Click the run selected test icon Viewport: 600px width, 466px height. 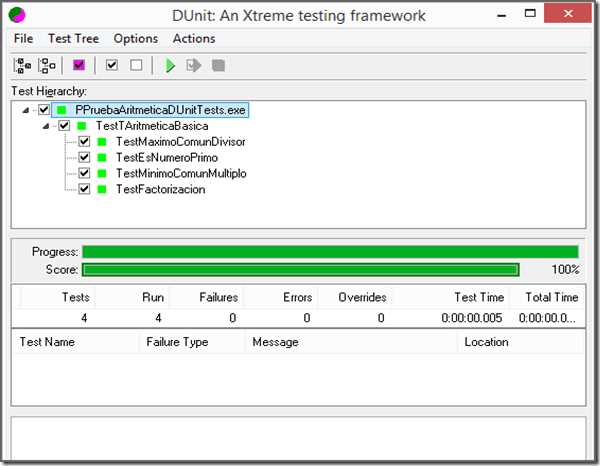click(194, 65)
